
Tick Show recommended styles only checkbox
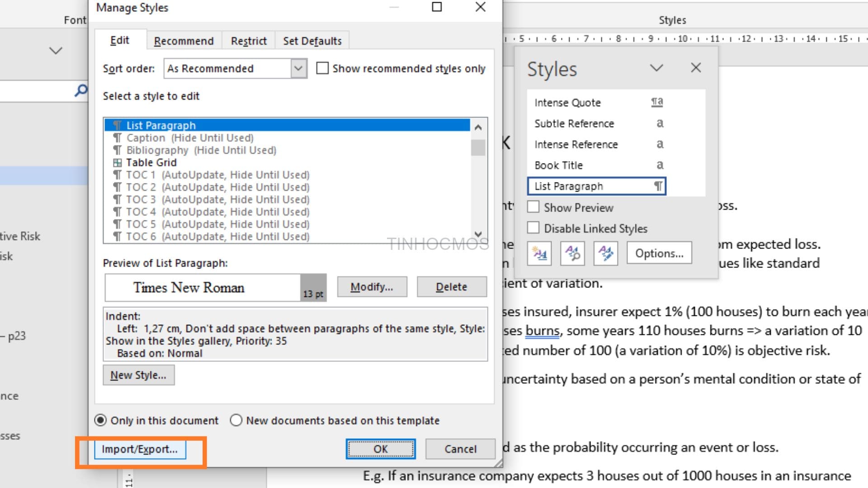(x=322, y=68)
